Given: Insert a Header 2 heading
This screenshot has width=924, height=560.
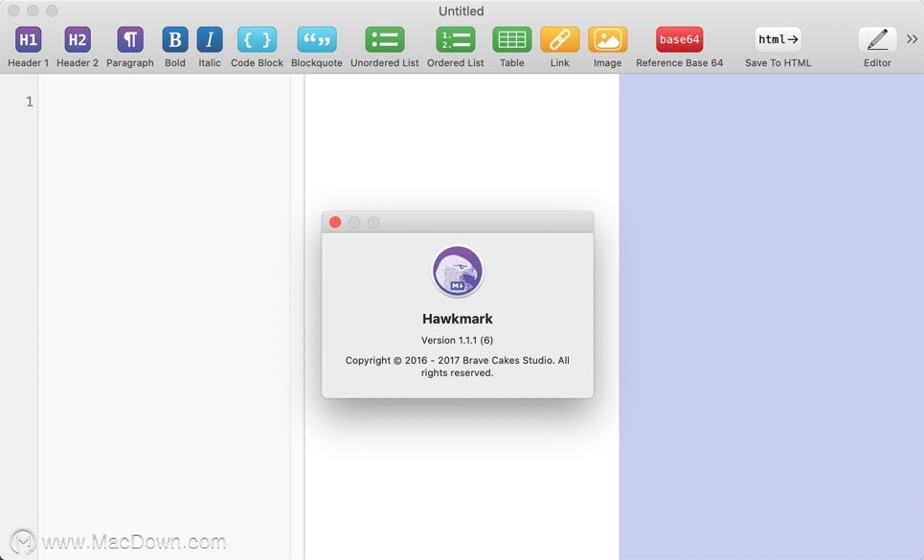Looking at the screenshot, I should 78,40.
